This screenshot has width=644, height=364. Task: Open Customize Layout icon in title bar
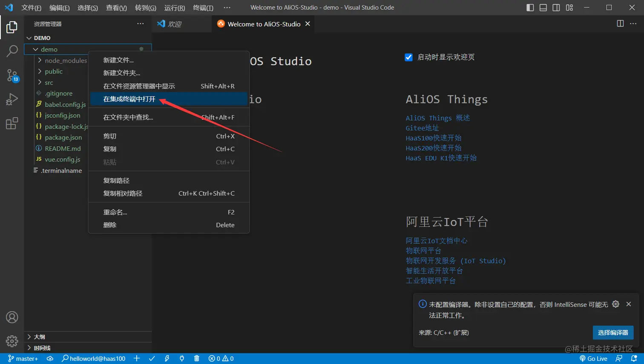tap(569, 8)
